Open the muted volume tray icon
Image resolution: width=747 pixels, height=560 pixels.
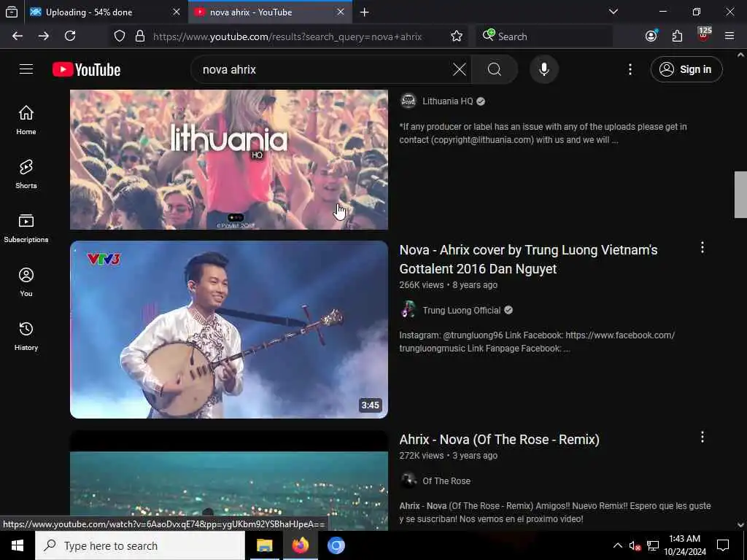(635, 545)
